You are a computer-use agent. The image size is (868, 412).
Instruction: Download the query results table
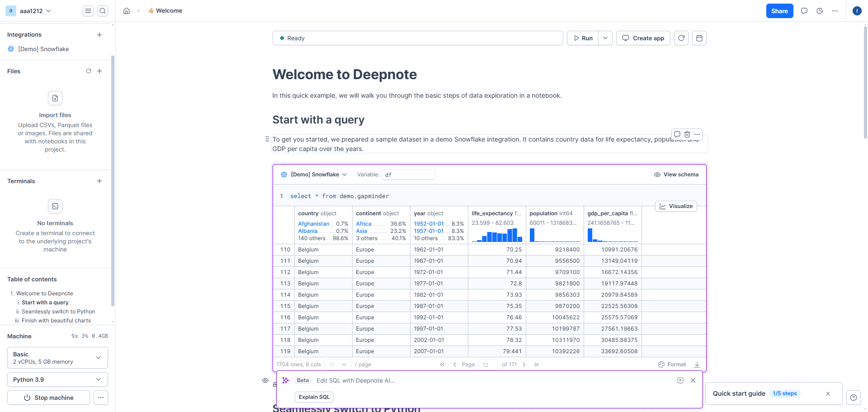coord(697,365)
